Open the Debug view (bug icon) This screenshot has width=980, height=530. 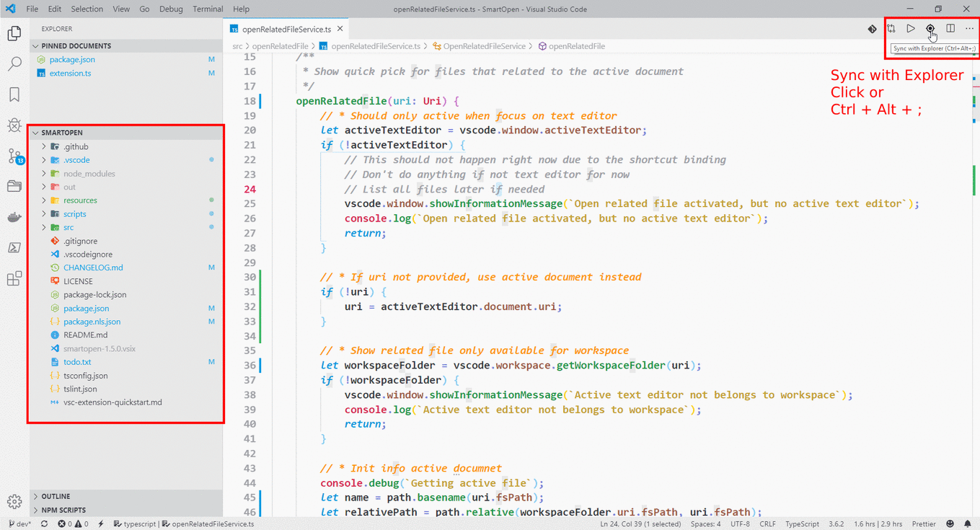pyautogui.click(x=14, y=125)
